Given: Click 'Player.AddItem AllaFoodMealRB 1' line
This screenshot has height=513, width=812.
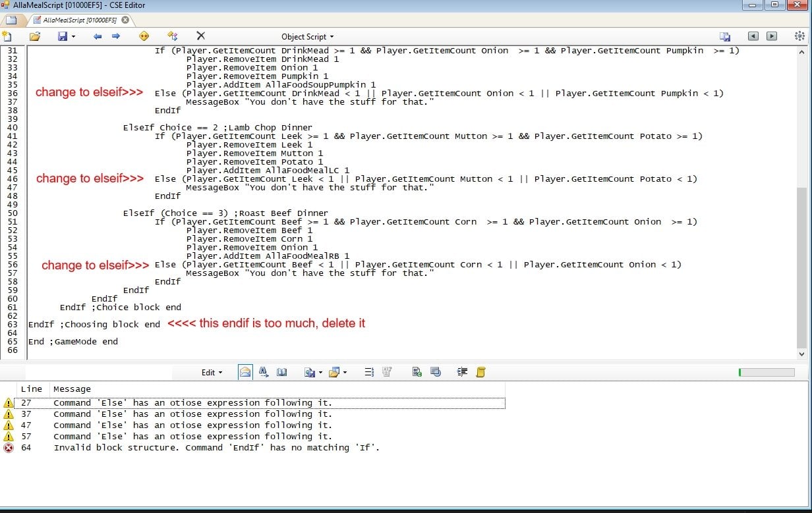Looking at the screenshot, I should [268, 256].
